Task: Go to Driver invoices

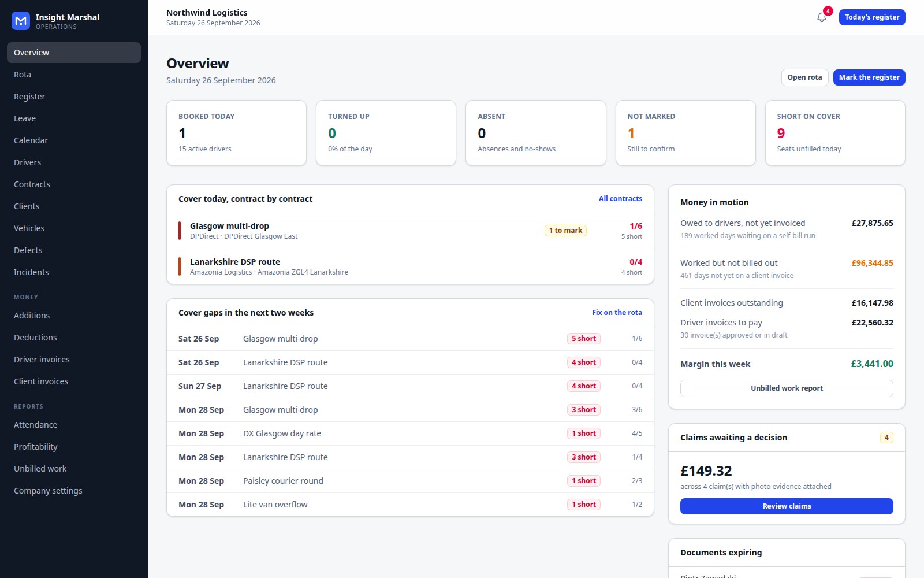Action: [74, 360]
